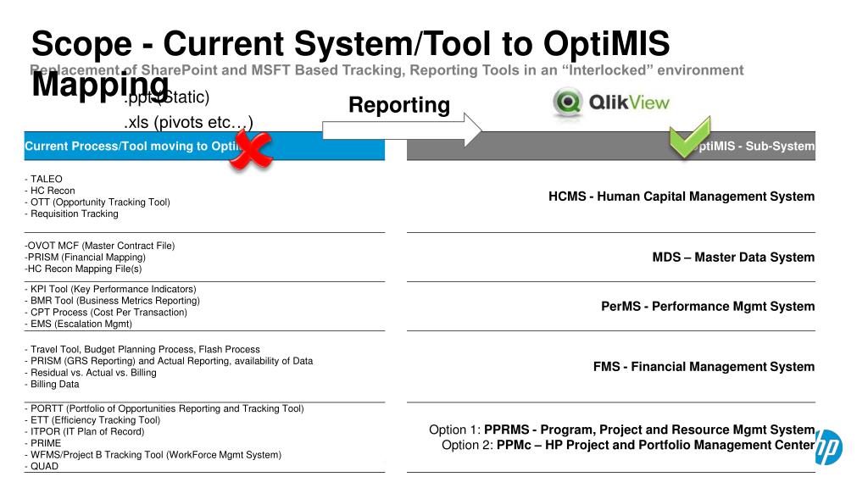Image resolution: width=868 pixels, height=488 pixels.
Task: Click 'FMS - Financial Management System' text
Action: click(x=704, y=367)
